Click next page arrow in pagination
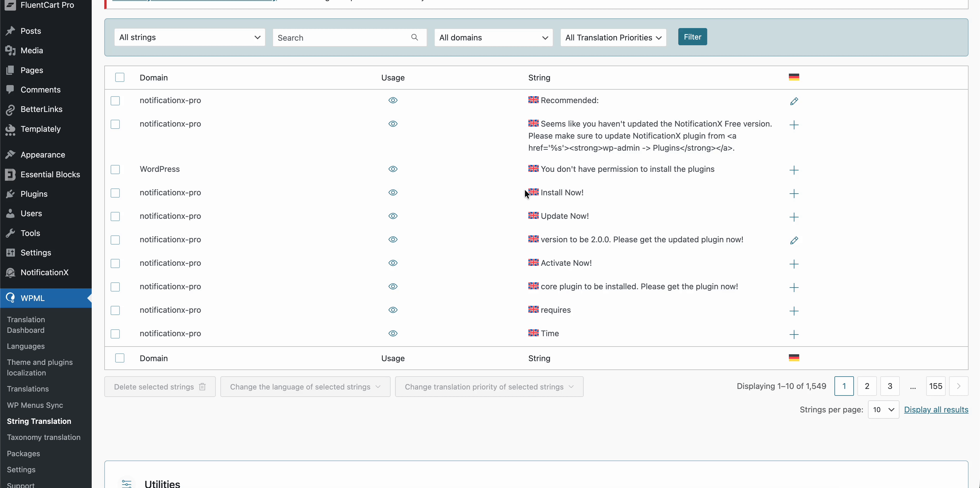This screenshot has width=980, height=488. pos(958,386)
